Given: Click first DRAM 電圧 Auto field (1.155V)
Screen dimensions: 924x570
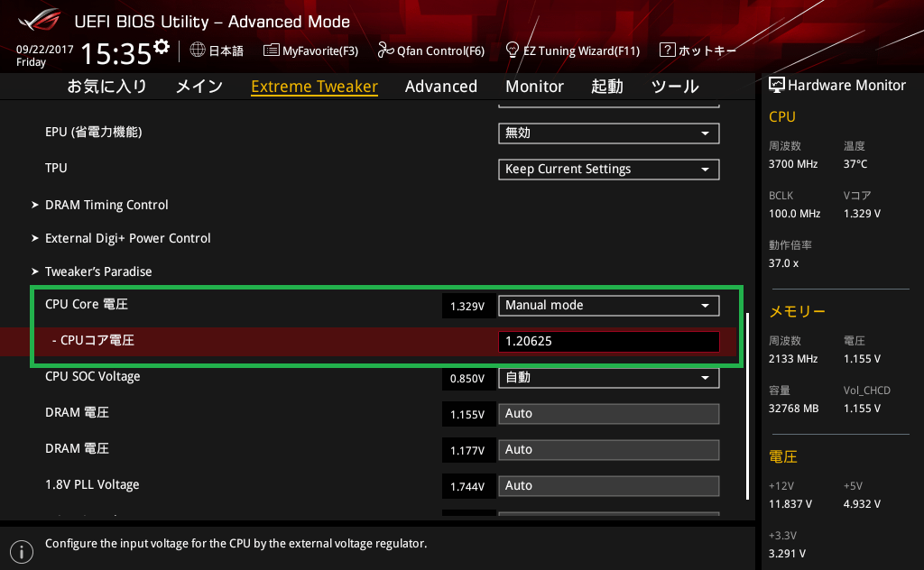Looking at the screenshot, I should [609, 413].
